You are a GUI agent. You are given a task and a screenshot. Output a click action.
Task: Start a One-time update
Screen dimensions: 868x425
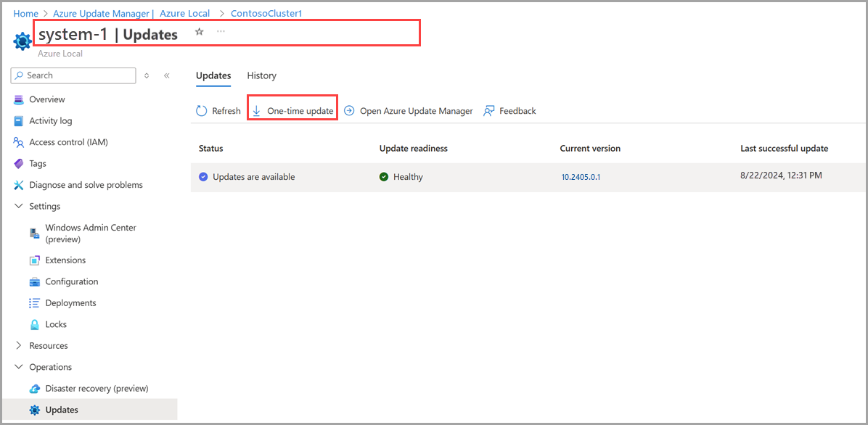tap(292, 111)
